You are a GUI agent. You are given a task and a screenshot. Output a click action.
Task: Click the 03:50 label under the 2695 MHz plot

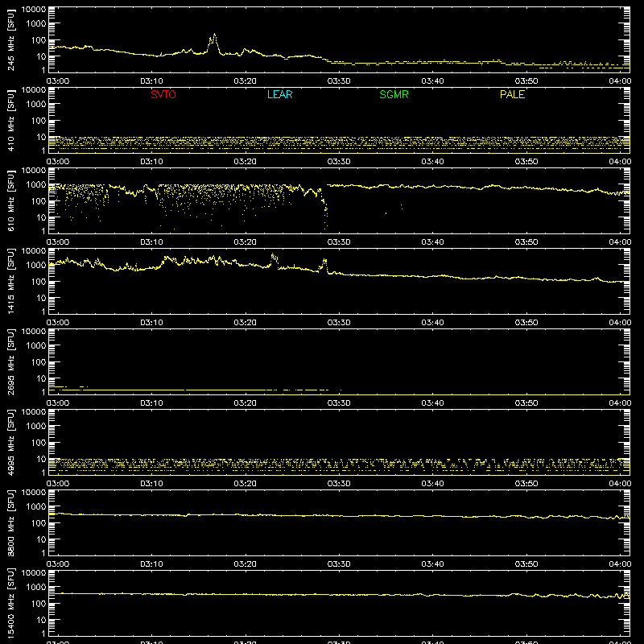coord(526,403)
